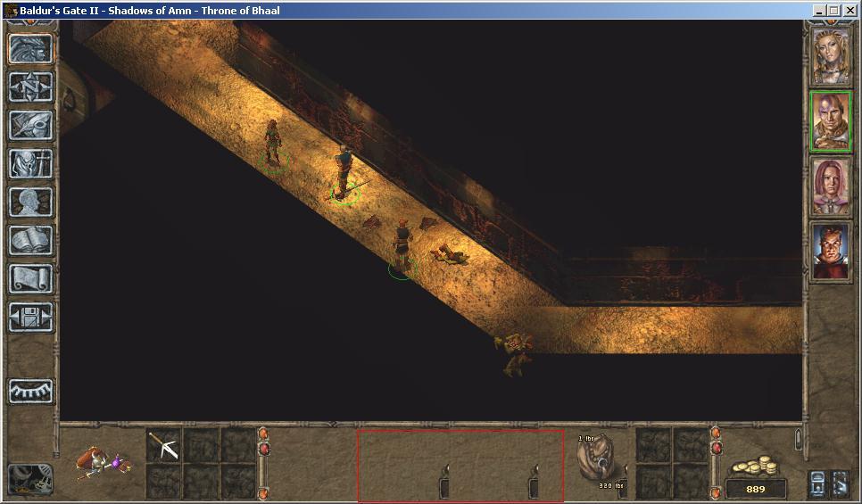Open the Inventory screen button
The image size is (862, 504).
[x=30, y=164]
